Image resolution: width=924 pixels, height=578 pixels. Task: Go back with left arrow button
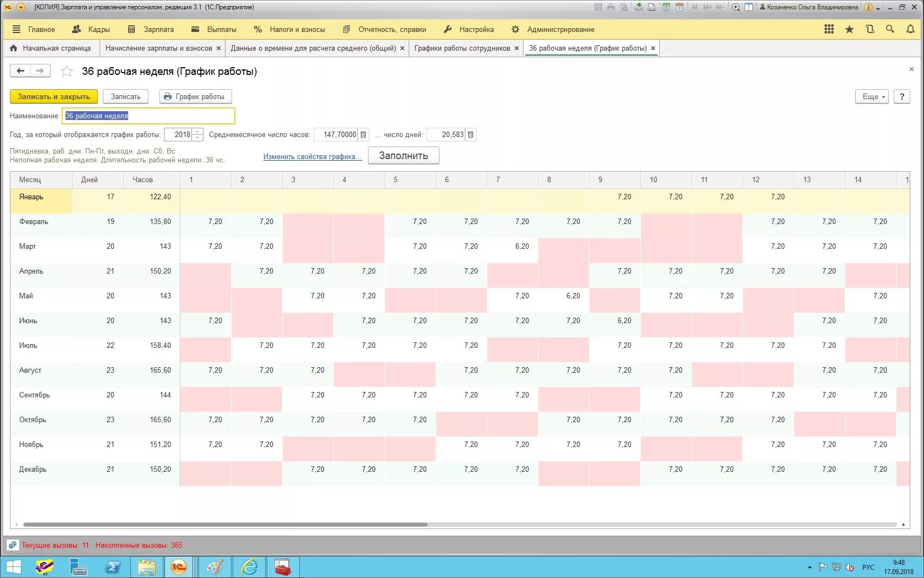coord(20,70)
